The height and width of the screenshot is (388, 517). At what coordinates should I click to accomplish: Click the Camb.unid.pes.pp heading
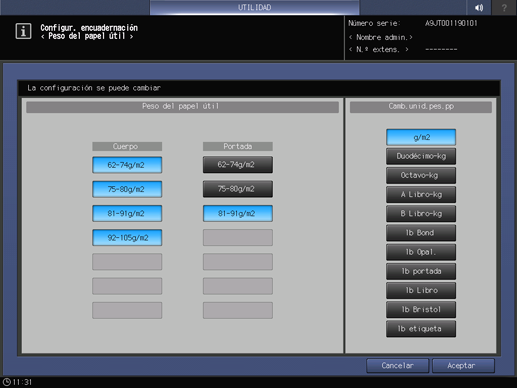pos(421,107)
